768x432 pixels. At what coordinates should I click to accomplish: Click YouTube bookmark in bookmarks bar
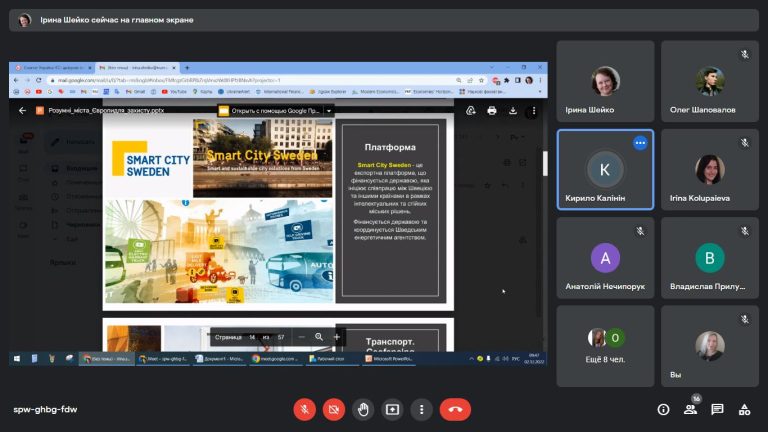(174, 92)
